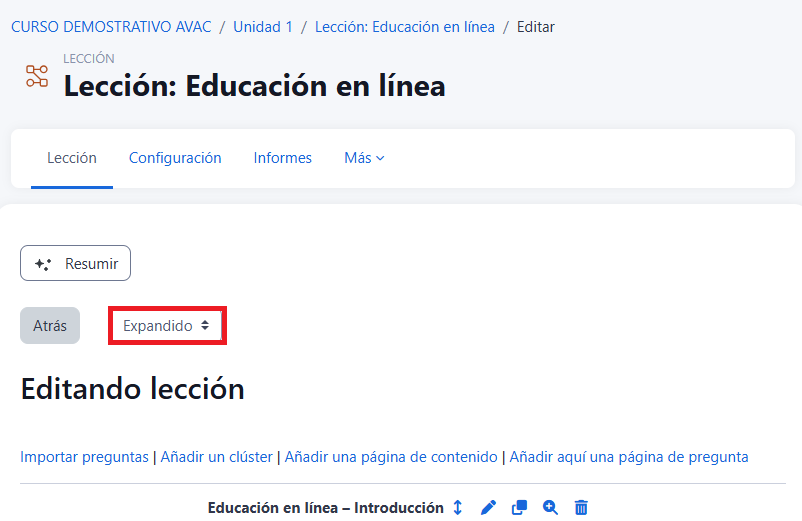This screenshot has height=521, width=802.
Task: Click the Atrás button
Action: click(50, 326)
